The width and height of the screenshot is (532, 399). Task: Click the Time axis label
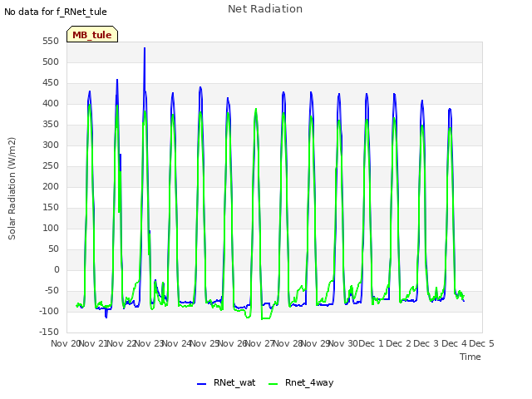(x=470, y=357)
